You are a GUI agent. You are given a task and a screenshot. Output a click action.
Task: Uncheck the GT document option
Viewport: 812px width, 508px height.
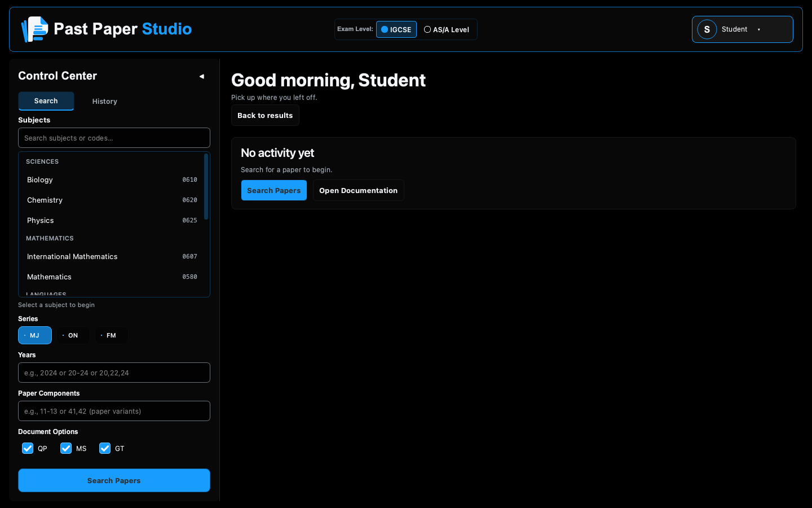click(105, 448)
